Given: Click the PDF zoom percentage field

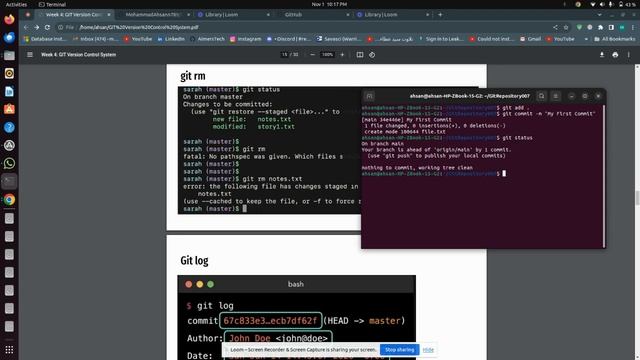Looking at the screenshot, I should pos(327,54).
